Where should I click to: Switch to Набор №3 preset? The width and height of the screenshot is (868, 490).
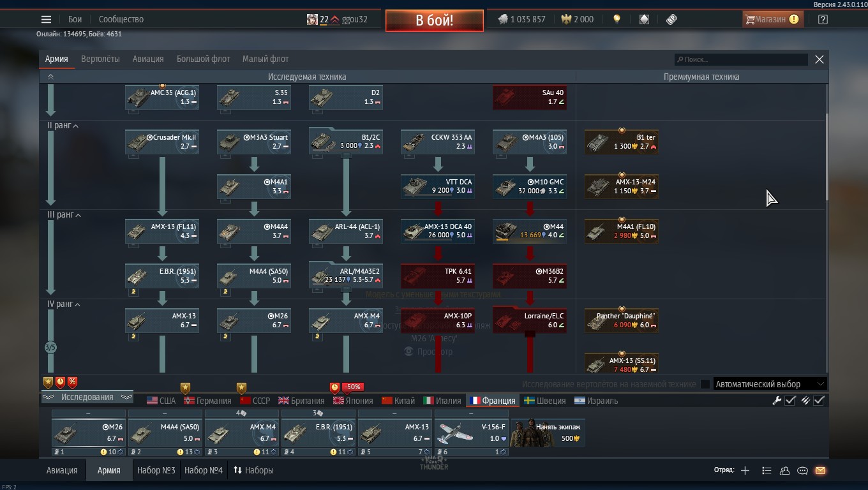(x=156, y=470)
